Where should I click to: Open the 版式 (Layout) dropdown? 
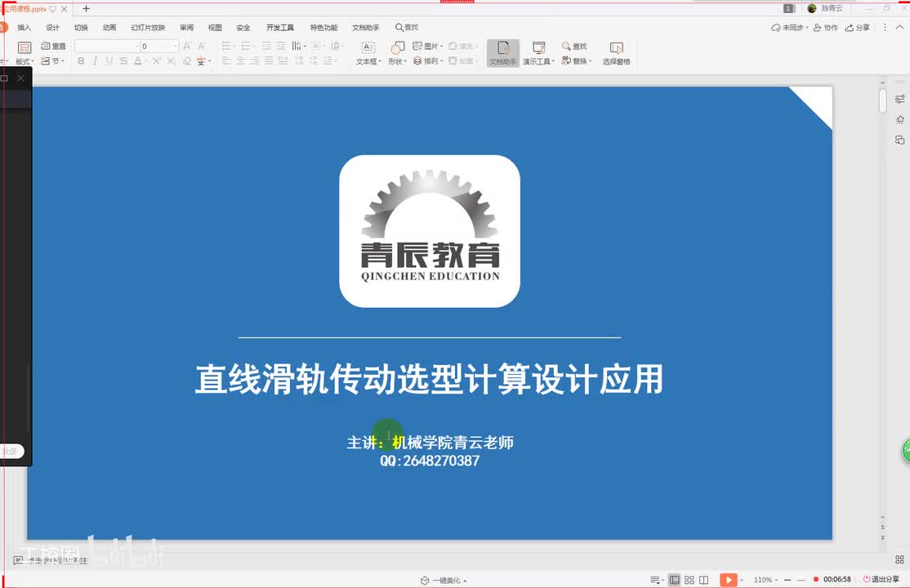[x=25, y=53]
